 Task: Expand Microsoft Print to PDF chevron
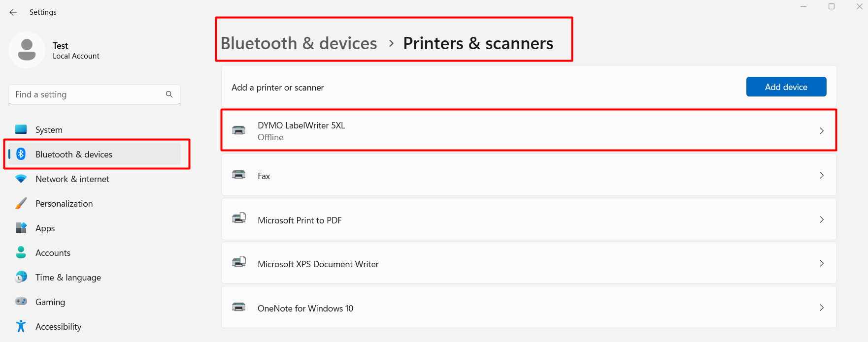tap(821, 219)
